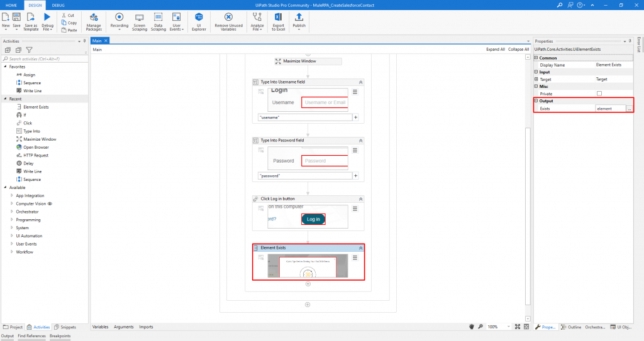Expand Computer Vision category
Image resolution: width=644 pixels, height=341 pixels.
[11, 203]
